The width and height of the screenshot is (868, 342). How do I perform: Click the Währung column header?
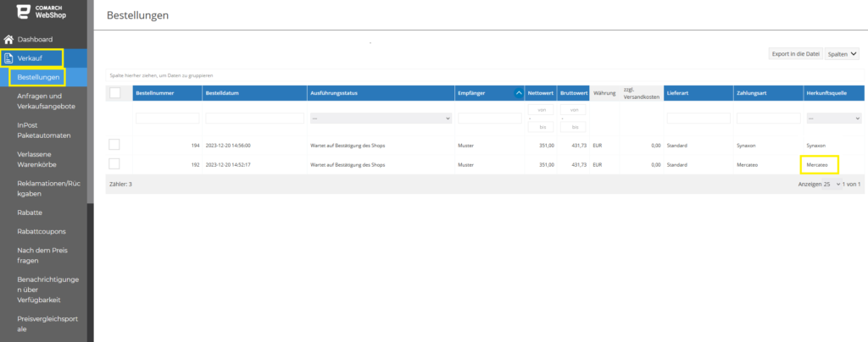coord(604,93)
